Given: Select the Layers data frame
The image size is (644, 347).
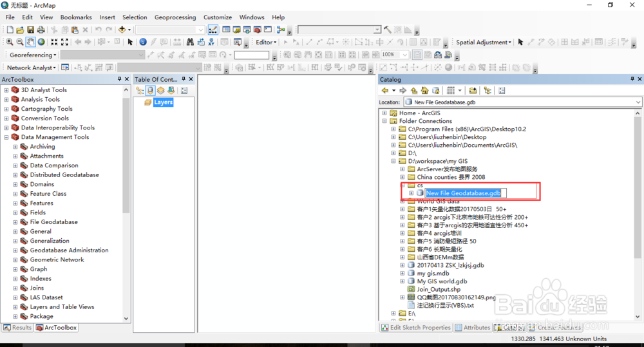Looking at the screenshot, I should point(163,102).
